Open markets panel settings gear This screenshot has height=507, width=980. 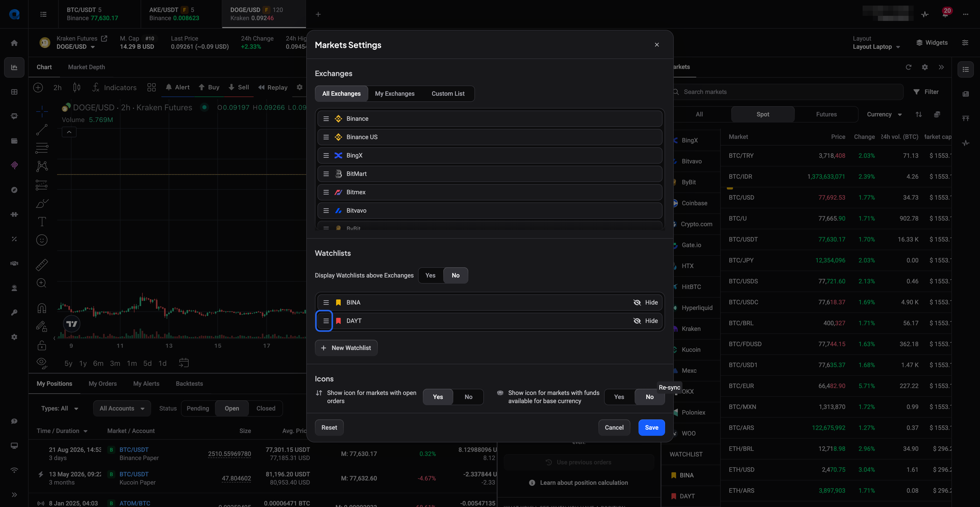pyautogui.click(x=925, y=67)
